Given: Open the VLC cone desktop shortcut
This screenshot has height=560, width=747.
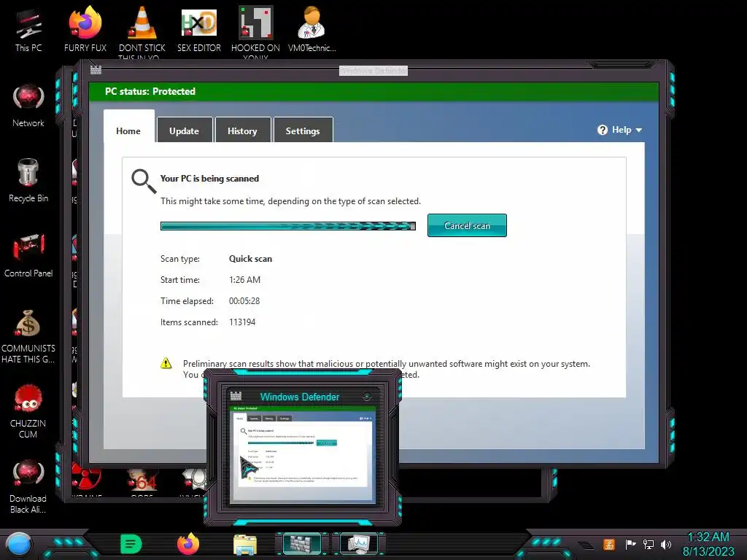Looking at the screenshot, I should point(142,30).
